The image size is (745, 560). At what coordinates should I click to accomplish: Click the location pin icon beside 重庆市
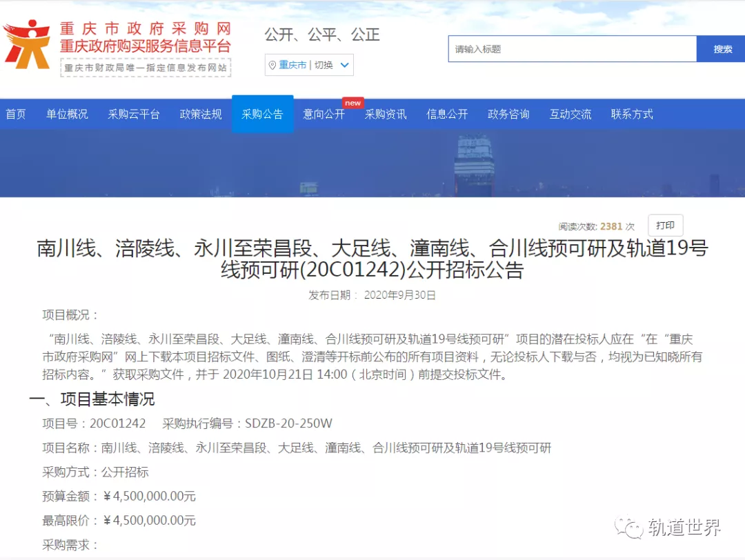coord(274,65)
